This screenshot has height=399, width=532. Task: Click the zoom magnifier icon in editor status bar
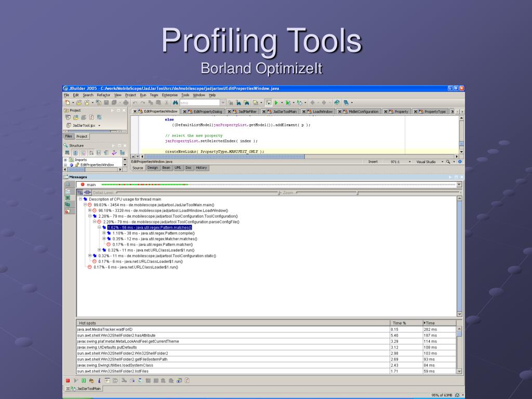click(448, 162)
